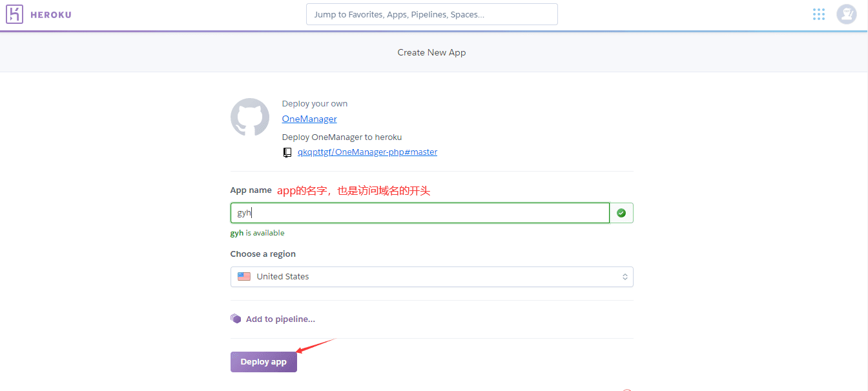The width and height of the screenshot is (868, 391).
Task: Expand the Add to pipeline option
Action: coord(280,319)
